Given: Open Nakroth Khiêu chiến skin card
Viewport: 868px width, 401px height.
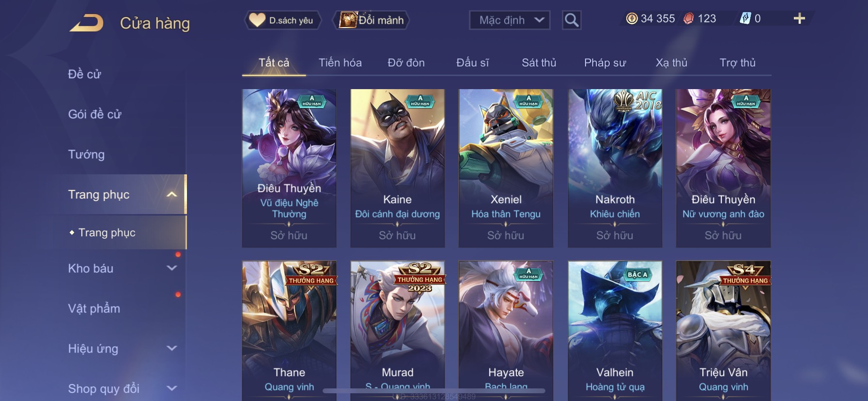Looking at the screenshot, I should (x=615, y=168).
